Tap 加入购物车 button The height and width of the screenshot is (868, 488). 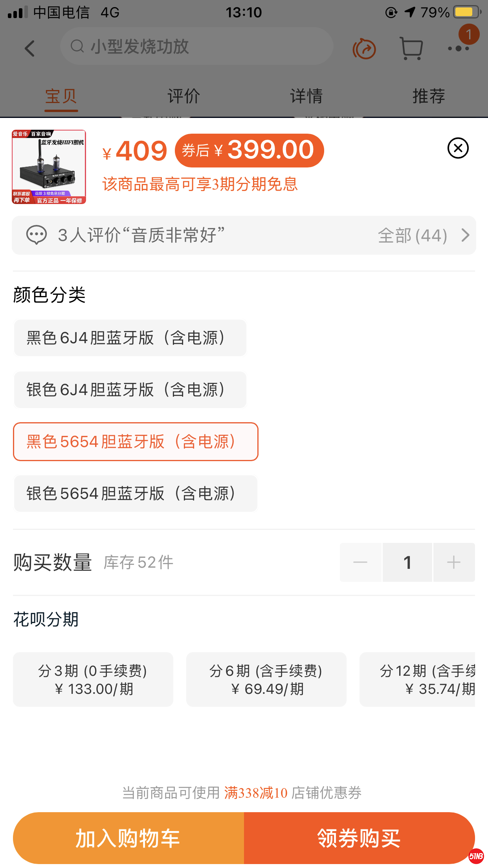click(x=128, y=838)
